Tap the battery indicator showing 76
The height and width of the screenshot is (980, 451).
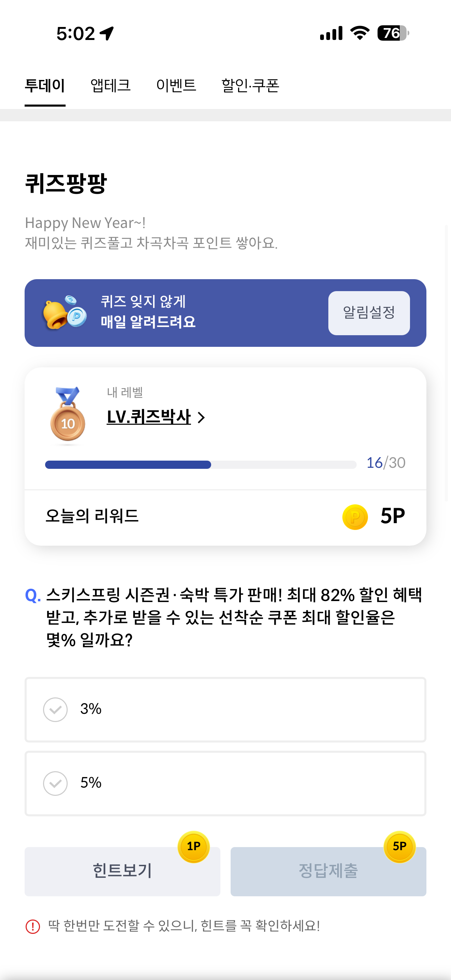[393, 33]
